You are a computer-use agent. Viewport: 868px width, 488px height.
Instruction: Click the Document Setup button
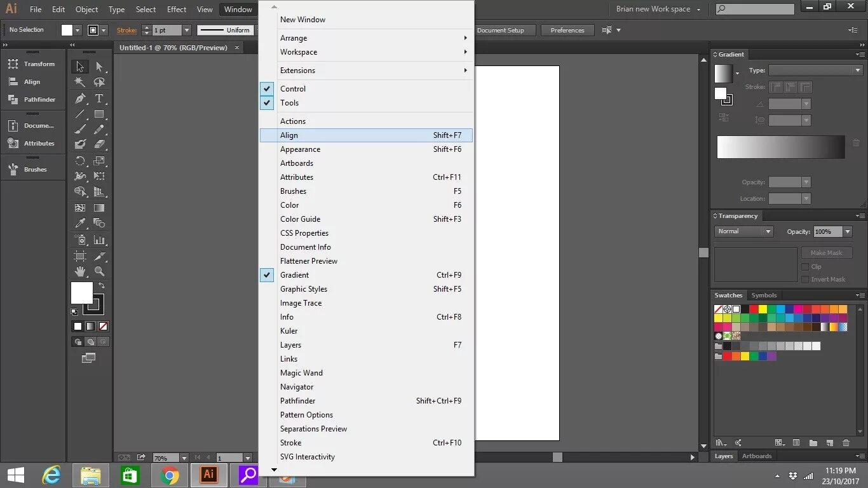point(503,30)
